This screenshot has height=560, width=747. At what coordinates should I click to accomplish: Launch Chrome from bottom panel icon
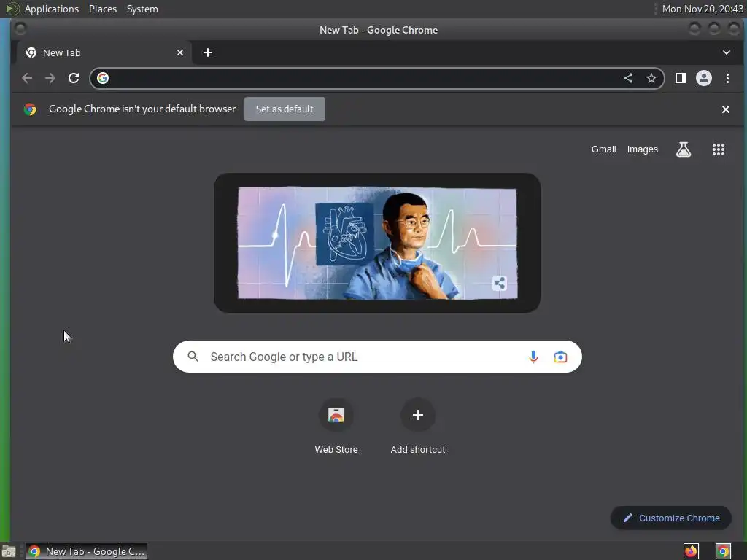723,551
